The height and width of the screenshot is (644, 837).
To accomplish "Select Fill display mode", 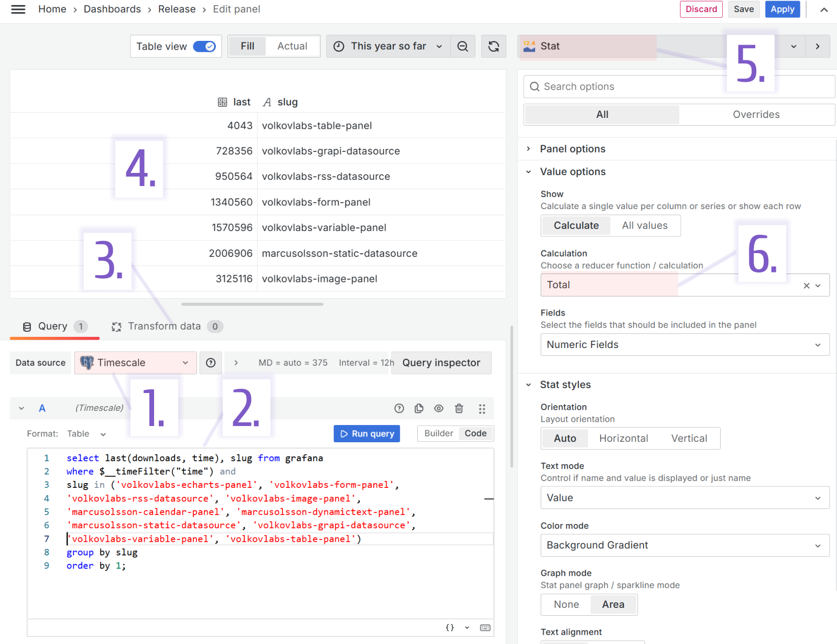I will (x=247, y=46).
